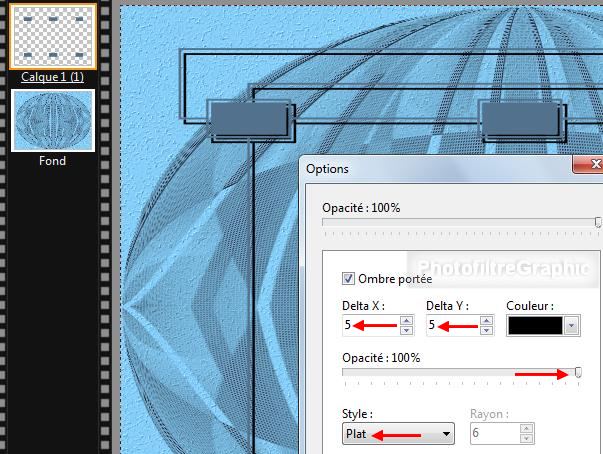Image resolution: width=603 pixels, height=454 pixels.
Task: Select the Calque 1 (1) layer thumbnail
Action: 52,36
